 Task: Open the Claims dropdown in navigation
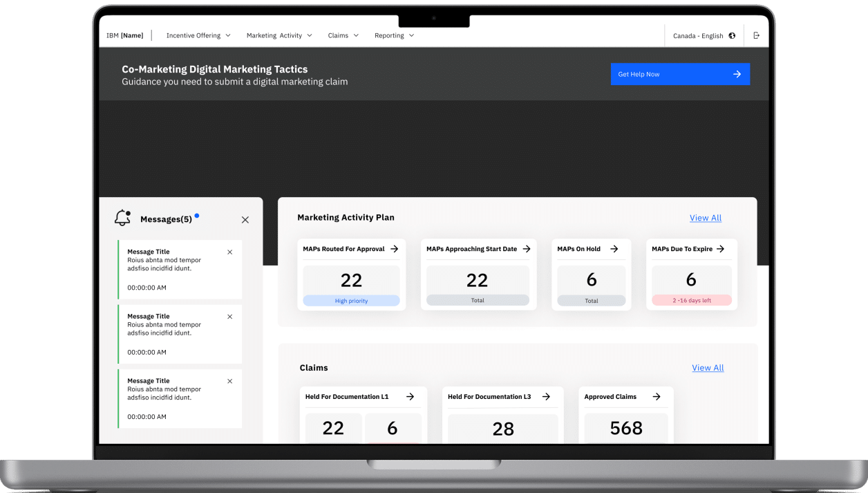[x=343, y=35]
